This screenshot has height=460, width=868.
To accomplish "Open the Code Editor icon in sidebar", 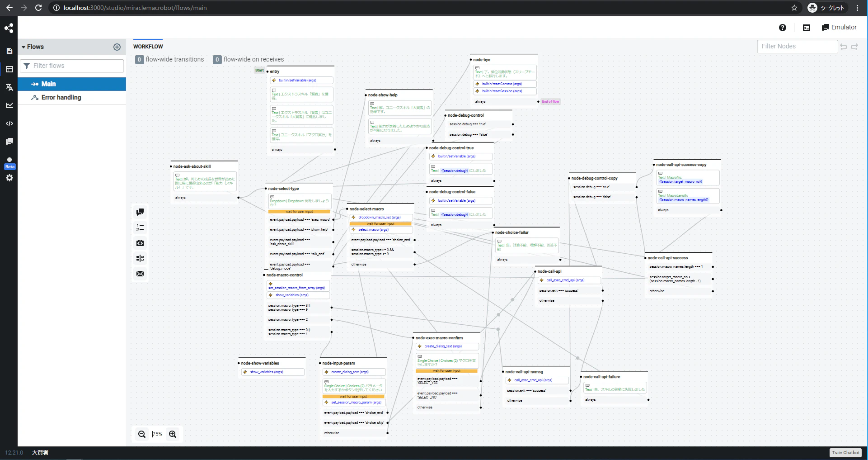I will [x=9, y=123].
